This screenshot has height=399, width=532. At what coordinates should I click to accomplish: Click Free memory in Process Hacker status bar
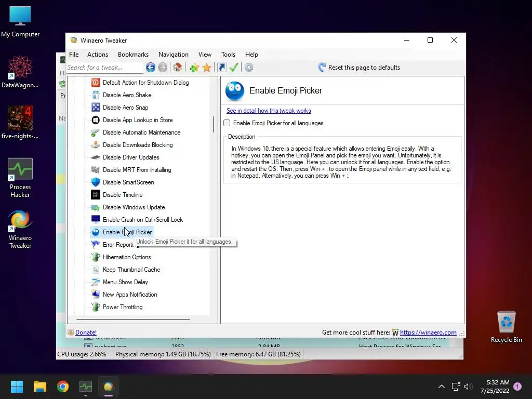click(x=258, y=354)
